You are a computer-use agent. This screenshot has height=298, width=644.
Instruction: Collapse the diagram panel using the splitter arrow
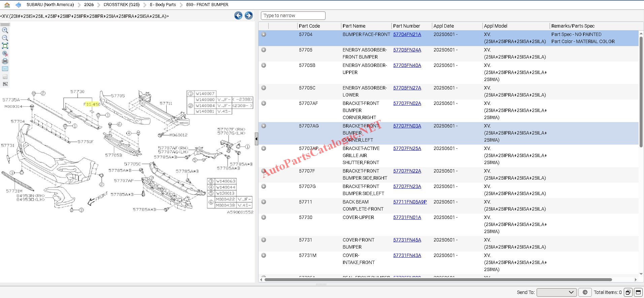point(257,139)
